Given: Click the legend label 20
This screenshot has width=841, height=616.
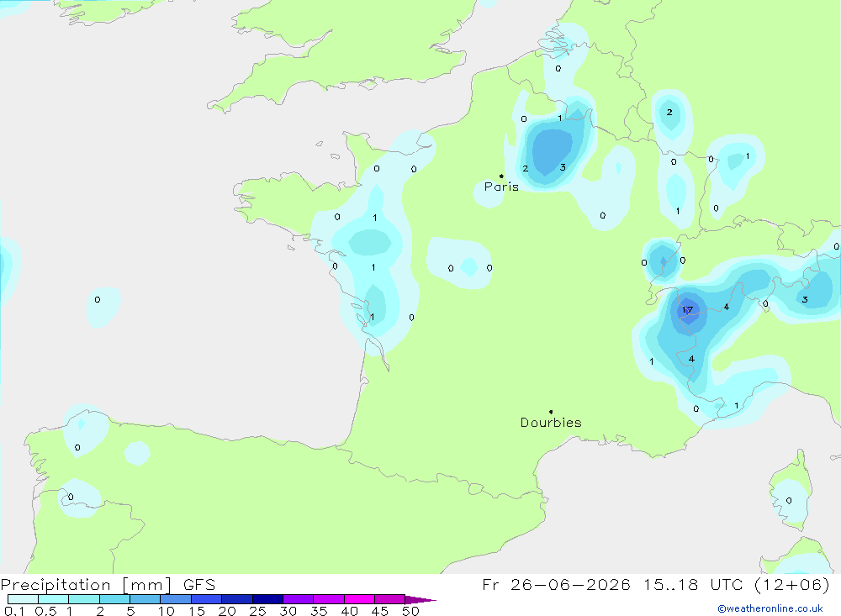Looking at the screenshot, I should point(227,611).
